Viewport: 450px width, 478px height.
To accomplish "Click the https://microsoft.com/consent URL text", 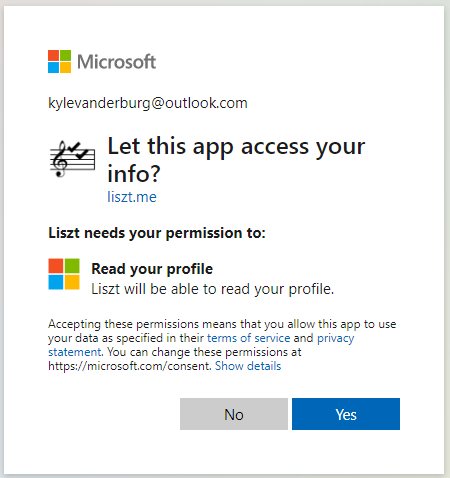I will pos(130,366).
